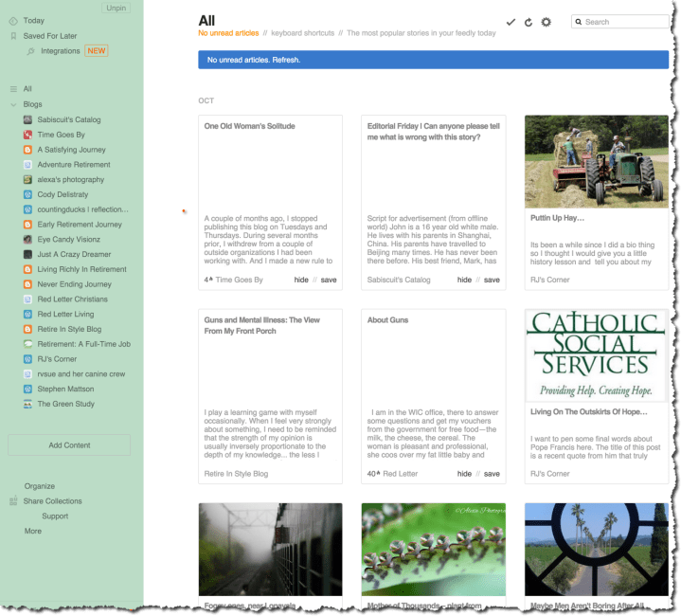Screen dimensions: 681x616
Task: Unpin the sidebar with the Unpin button
Action: pyautogui.click(x=116, y=8)
